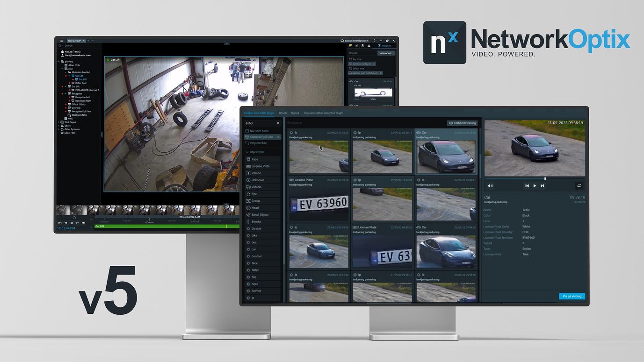Remove the 'Vehicle with 1 attribute(s)' filter
The height and width of the screenshot is (362, 644).
pyautogui.click(x=381, y=73)
